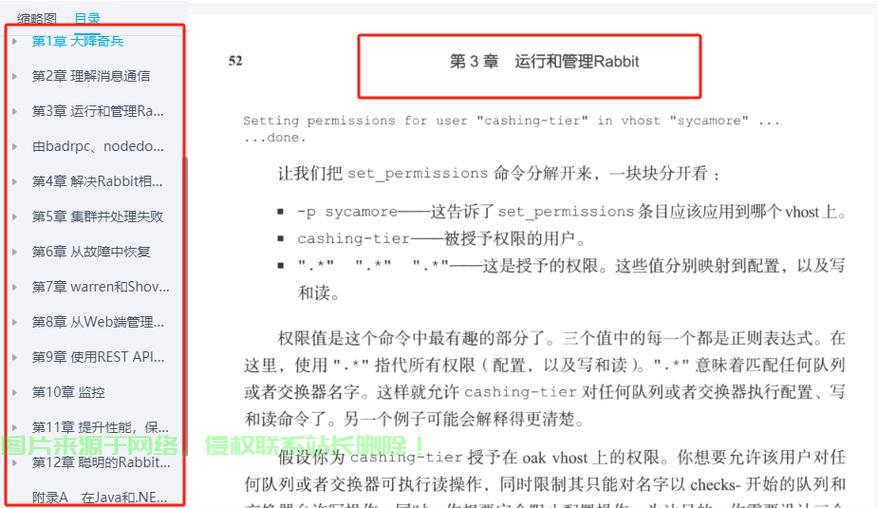This screenshot has width=877, height=508.
Task: Expand the 第3章 运行和管理Ra... arrow
Action: (15, 111)
